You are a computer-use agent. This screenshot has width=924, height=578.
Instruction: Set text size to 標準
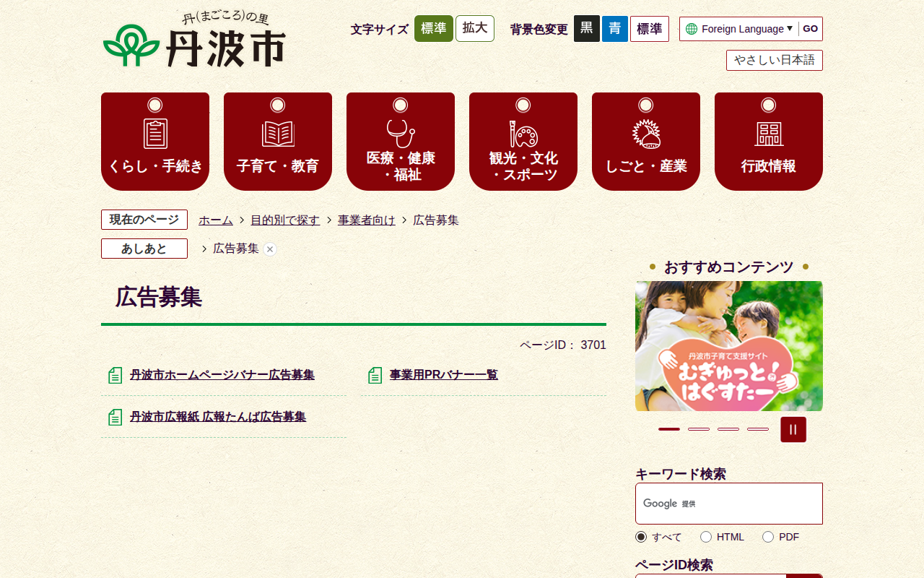pos(434,29)
